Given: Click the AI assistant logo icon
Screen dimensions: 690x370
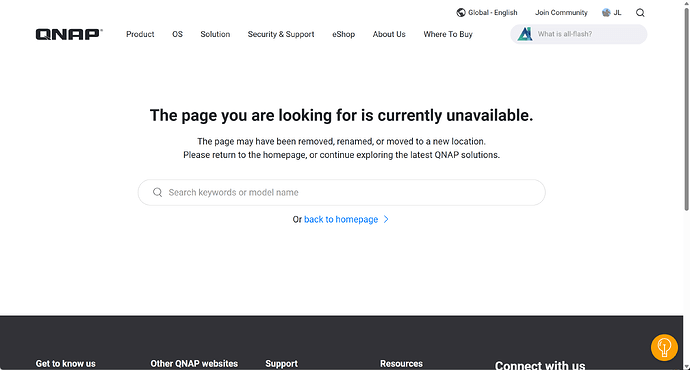Looking at the screenshot, I should (525, 34).
